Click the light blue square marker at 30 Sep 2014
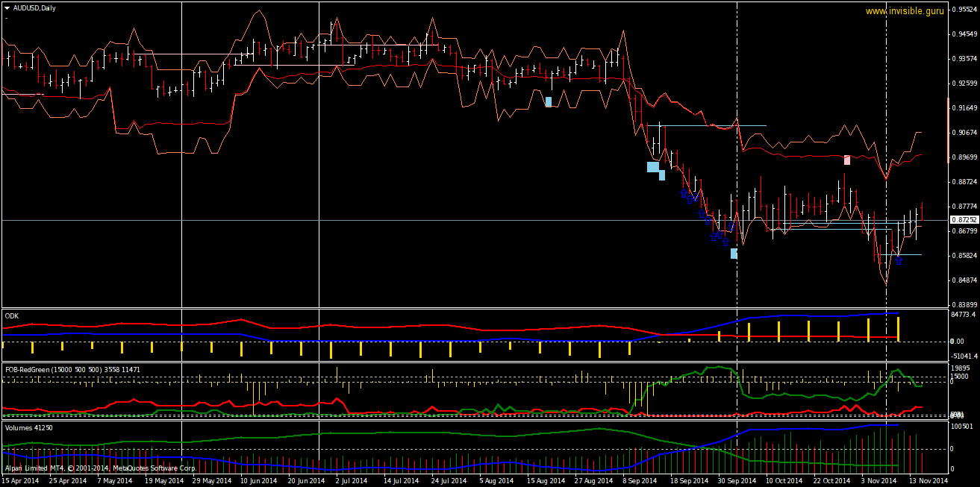The image size is (980, 487). coord(734,254)
